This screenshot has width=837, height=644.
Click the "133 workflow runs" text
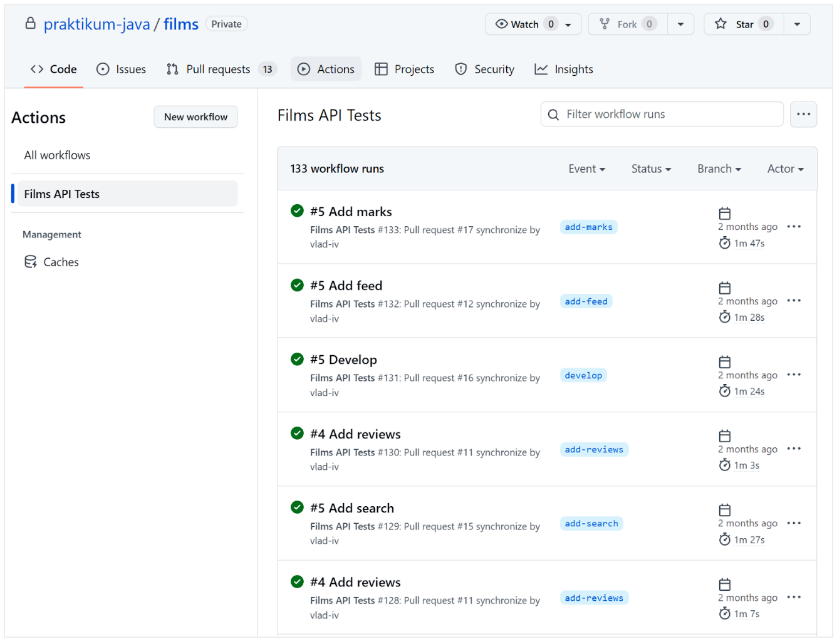pos(337,169)
